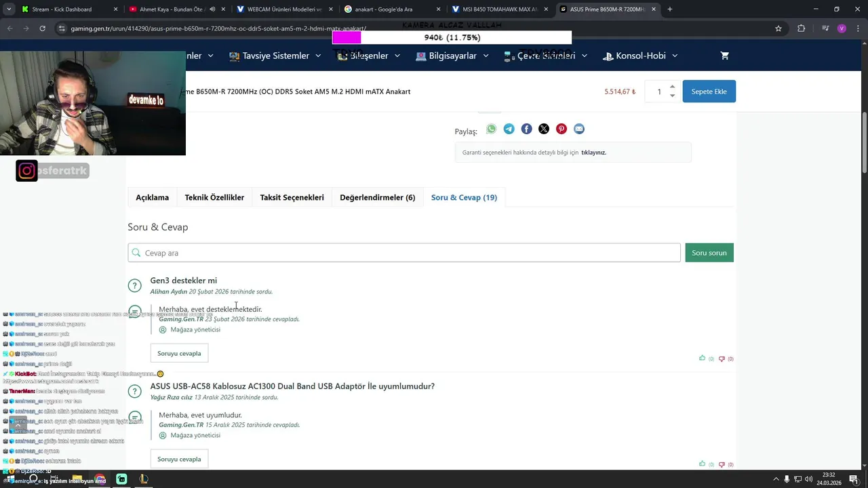Open Chrome extensions puzzle icon
868x488 pixels.
802,28
